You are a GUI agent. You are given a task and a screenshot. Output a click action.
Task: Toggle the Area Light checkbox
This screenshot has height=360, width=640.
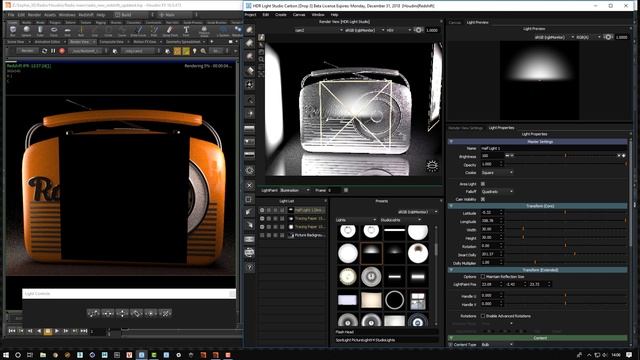[x=483, y=184]
